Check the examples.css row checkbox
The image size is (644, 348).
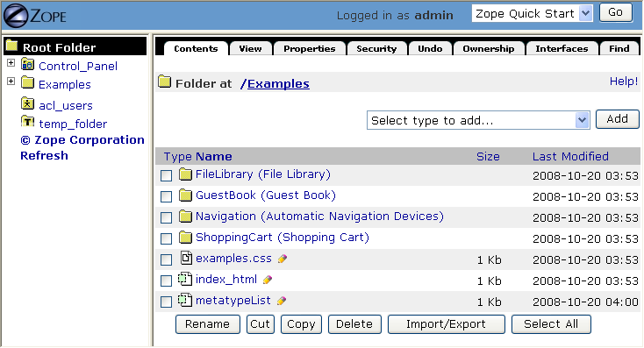[167, 259]
